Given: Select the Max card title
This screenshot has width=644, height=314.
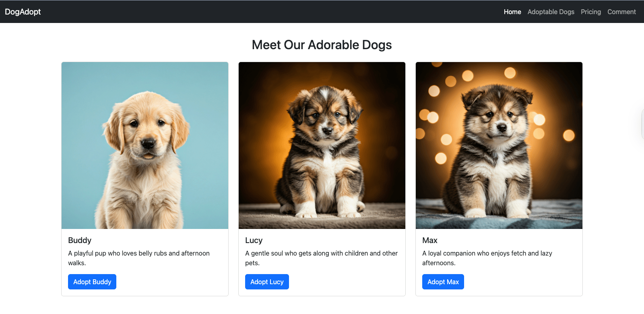Looking at the screenshot, I should (429, 240).
